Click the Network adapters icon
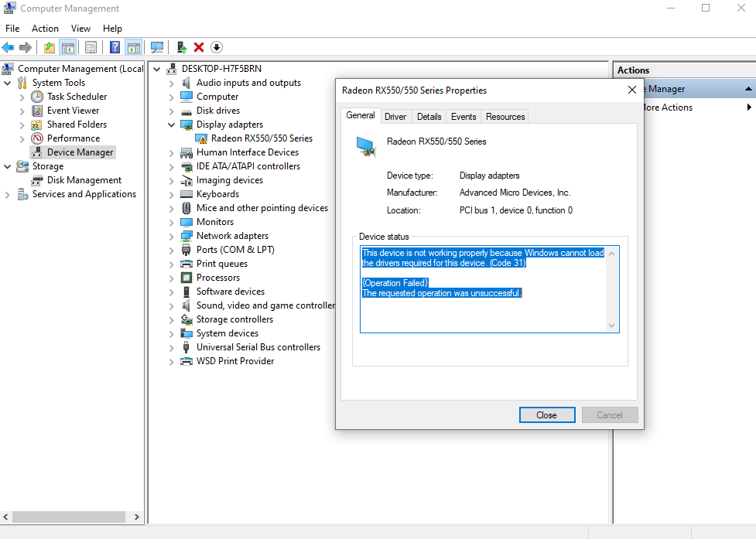Viewport: 756px width, 539px height. click(186, 236)
